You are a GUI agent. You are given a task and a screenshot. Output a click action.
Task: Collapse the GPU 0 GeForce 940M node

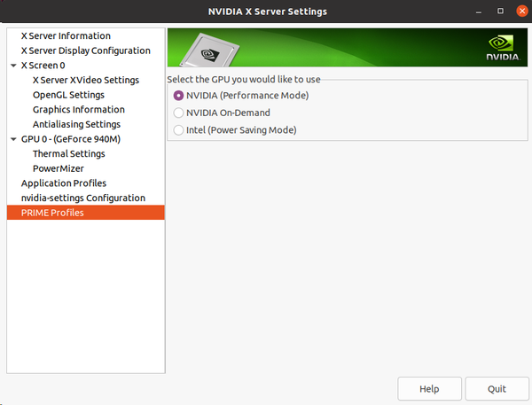click(x=13, y=139)
